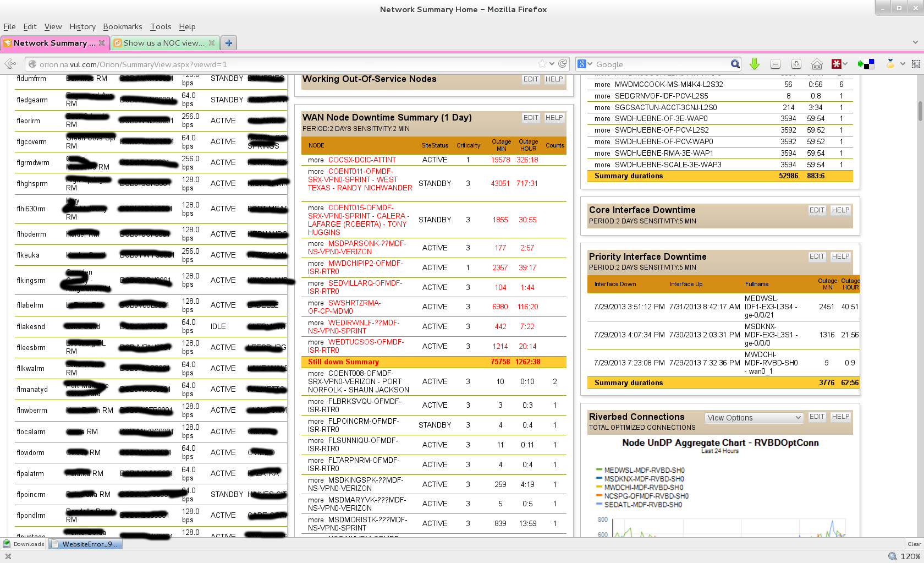Open a new tab with the plus button
Viewport: 924px width, 563px height.
point(229,43)
